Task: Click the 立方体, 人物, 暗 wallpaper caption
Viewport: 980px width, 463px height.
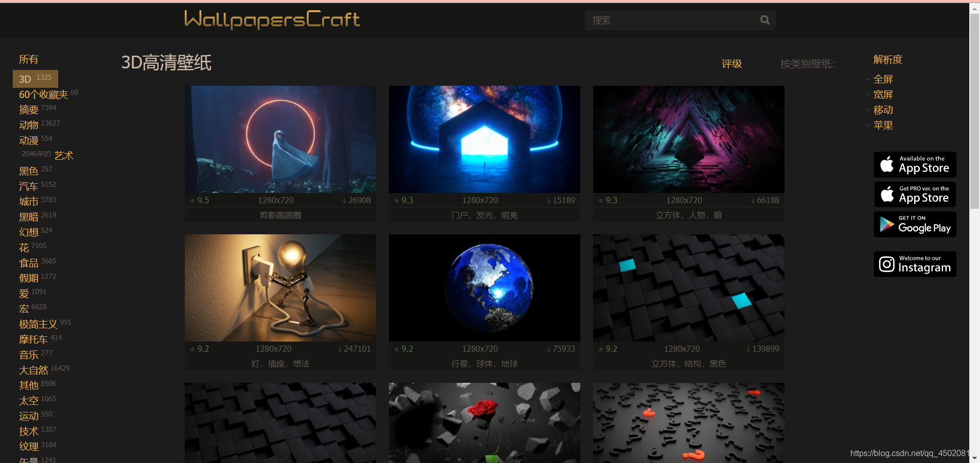Action: [x=689, y=215]
